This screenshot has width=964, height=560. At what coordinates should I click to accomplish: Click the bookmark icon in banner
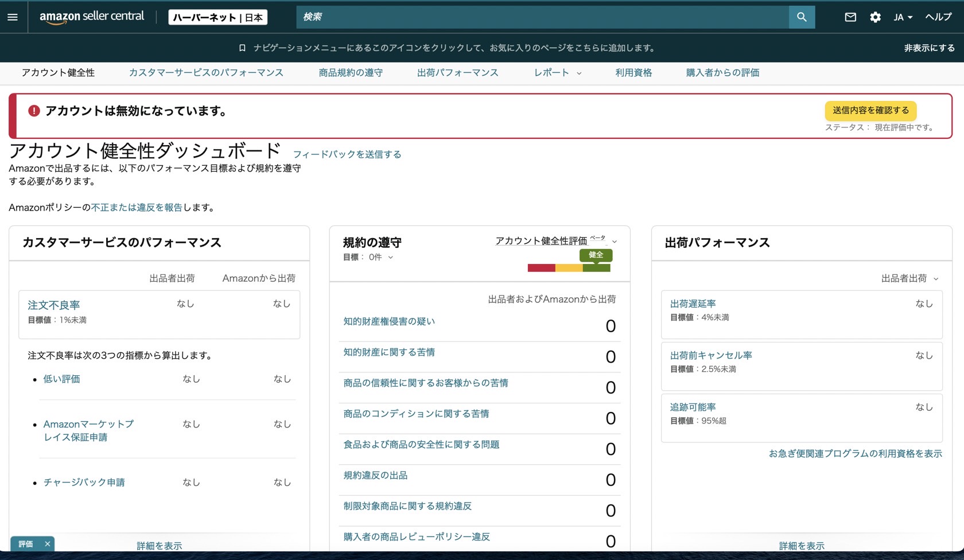[x=242, y=48]
